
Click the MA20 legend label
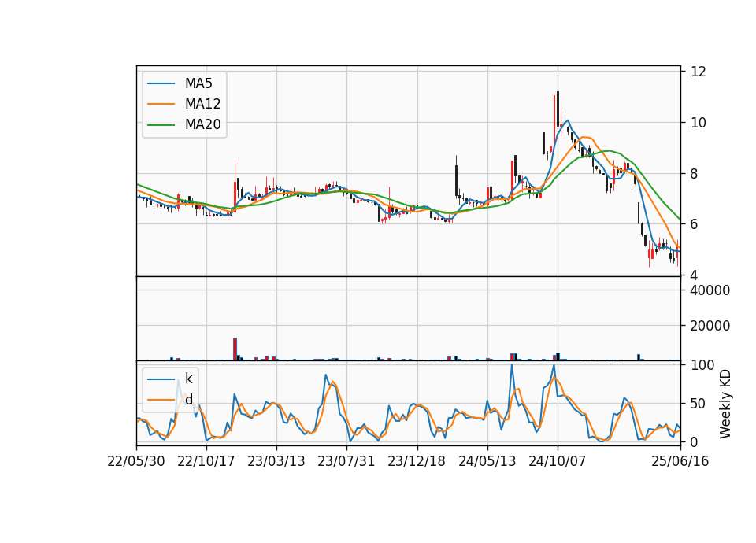(x=202, y=125)
